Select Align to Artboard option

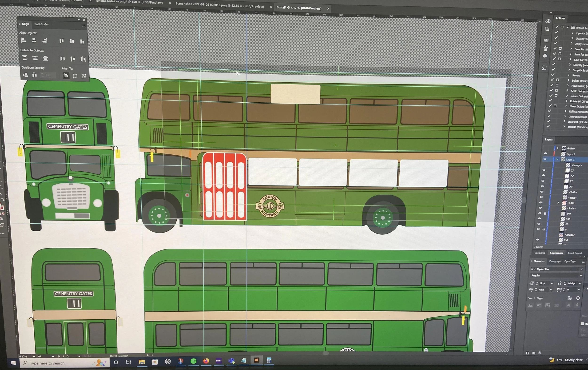pyautogui.click(x=66, y=76)
